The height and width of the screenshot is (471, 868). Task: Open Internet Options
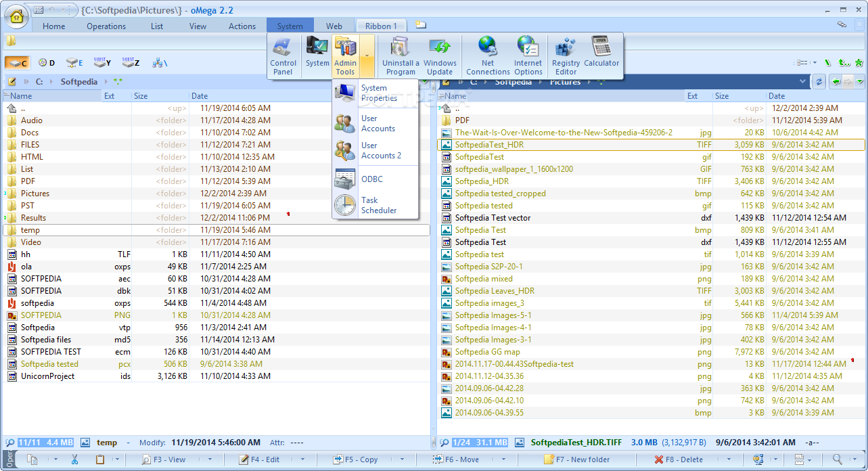click(528, 56)
